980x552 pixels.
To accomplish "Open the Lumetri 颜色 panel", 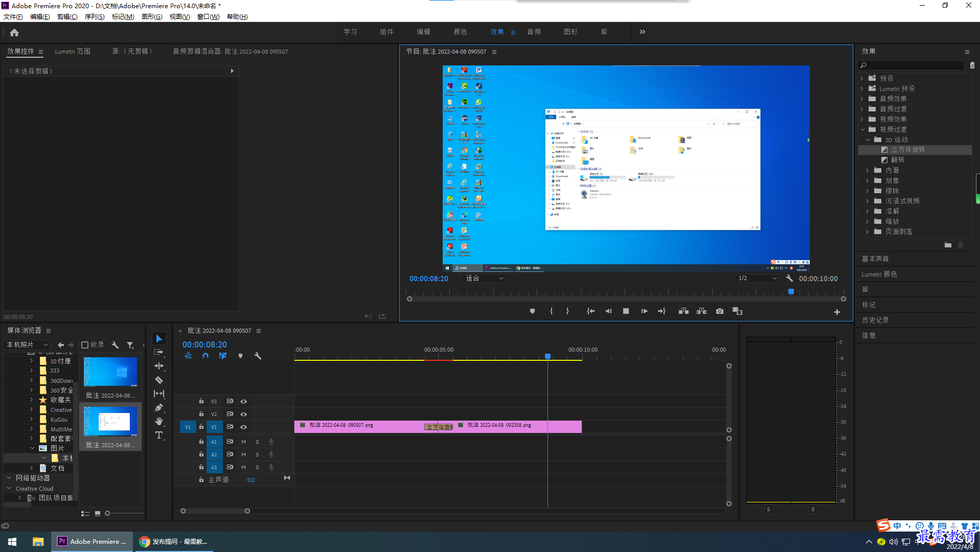I will (879, 274).
